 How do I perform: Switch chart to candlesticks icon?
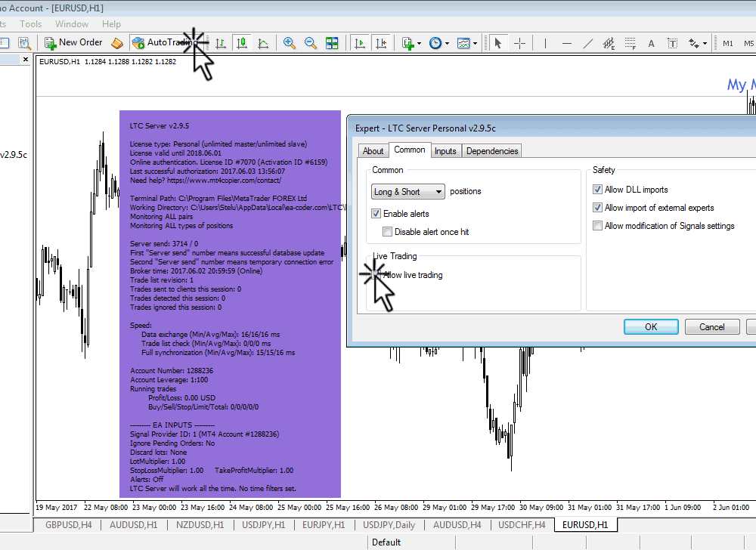click(242, 43)
